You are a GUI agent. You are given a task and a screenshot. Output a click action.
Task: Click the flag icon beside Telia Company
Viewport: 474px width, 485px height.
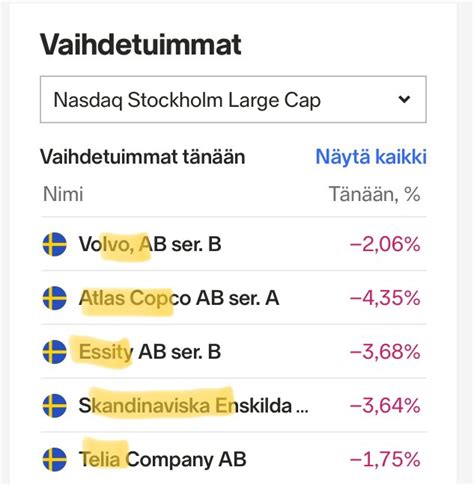55,460
